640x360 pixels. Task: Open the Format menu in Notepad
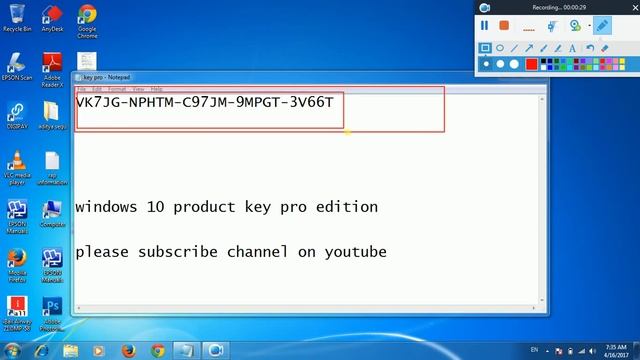(x=117, y=89)
